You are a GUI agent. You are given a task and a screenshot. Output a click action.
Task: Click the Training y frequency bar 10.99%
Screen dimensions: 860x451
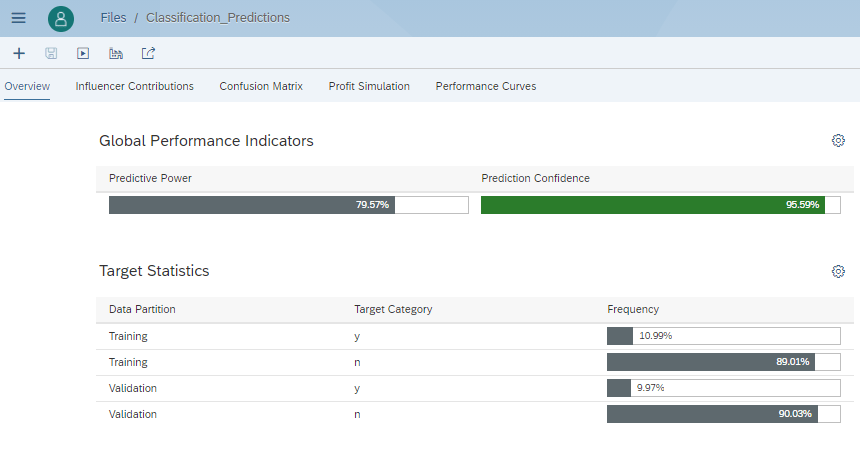click(723, 336)
